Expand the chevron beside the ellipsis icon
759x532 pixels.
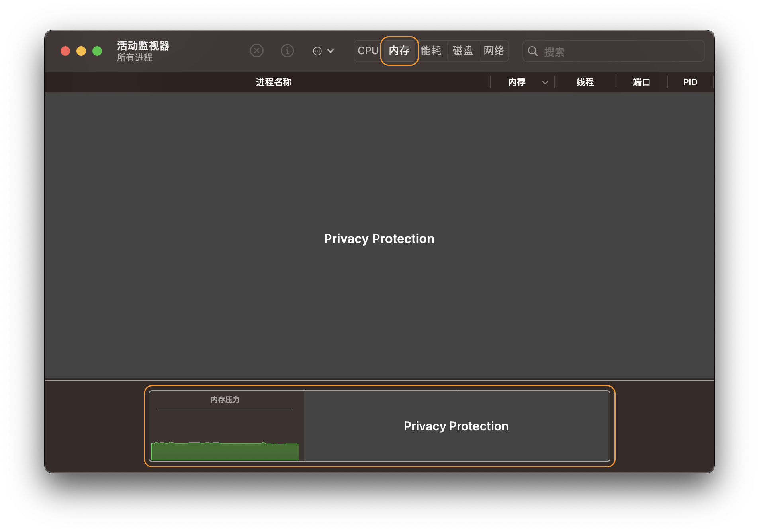coord(331,51)
